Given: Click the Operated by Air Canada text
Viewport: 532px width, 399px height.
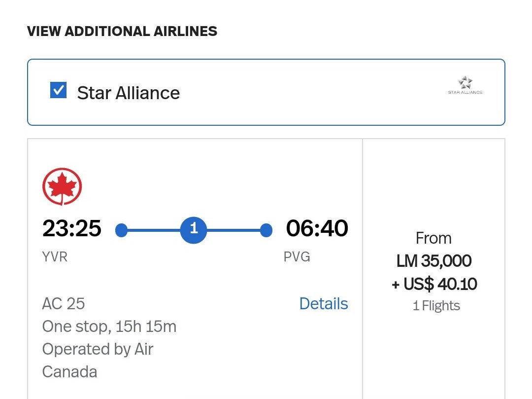Looking at the screenshot, I should 98,360.
